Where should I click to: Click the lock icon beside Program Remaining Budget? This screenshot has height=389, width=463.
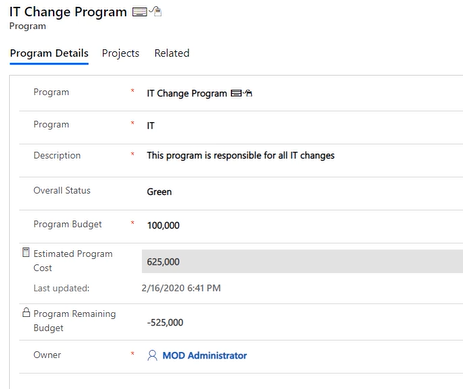26,312
